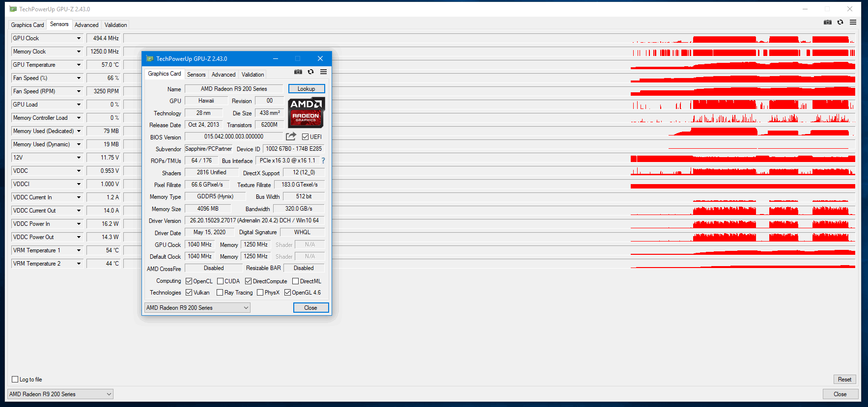Viewport: 868px width, 407px height.
Task: Enable Log to file checkbox
Action: 15,379
